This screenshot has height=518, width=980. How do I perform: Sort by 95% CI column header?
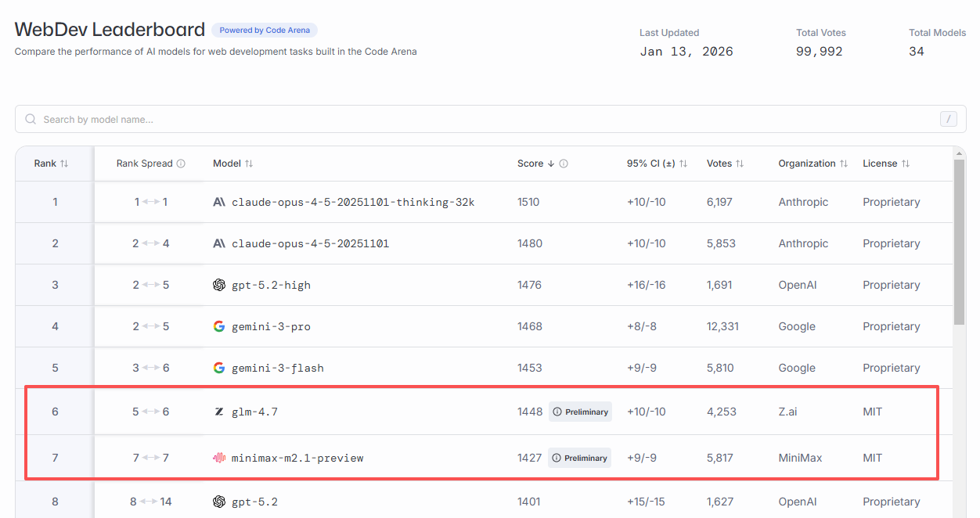pos(657,164)
